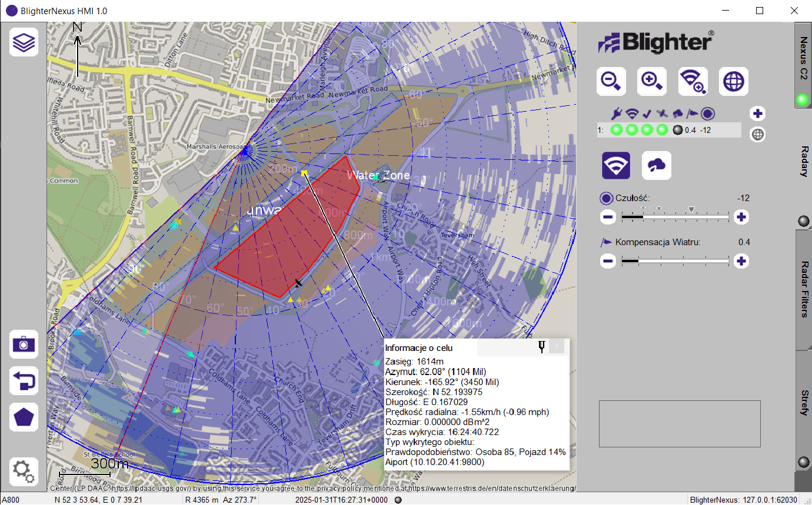Image resolution: width=812 pixels, height=505 pixels.
Task: Click on the Czułość slider track
Action: tap(675, 217)
